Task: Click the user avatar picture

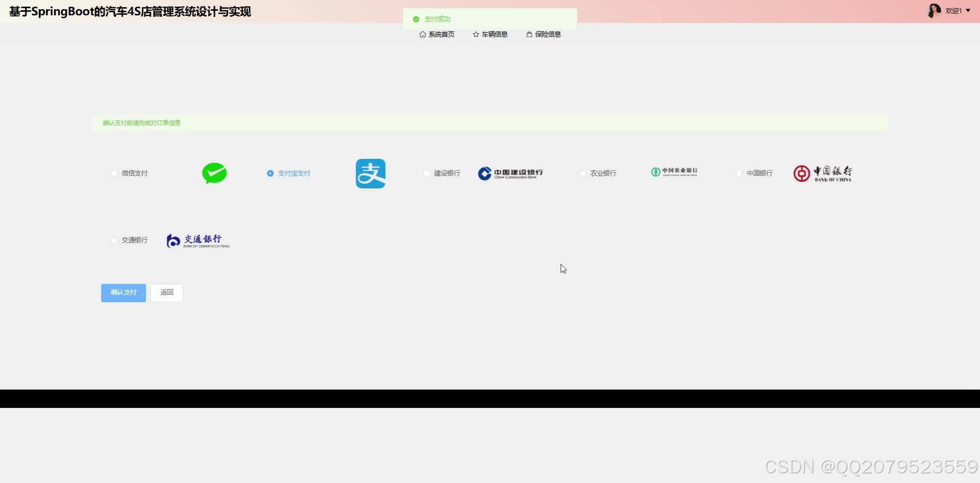Action: [x=934, y=11]
